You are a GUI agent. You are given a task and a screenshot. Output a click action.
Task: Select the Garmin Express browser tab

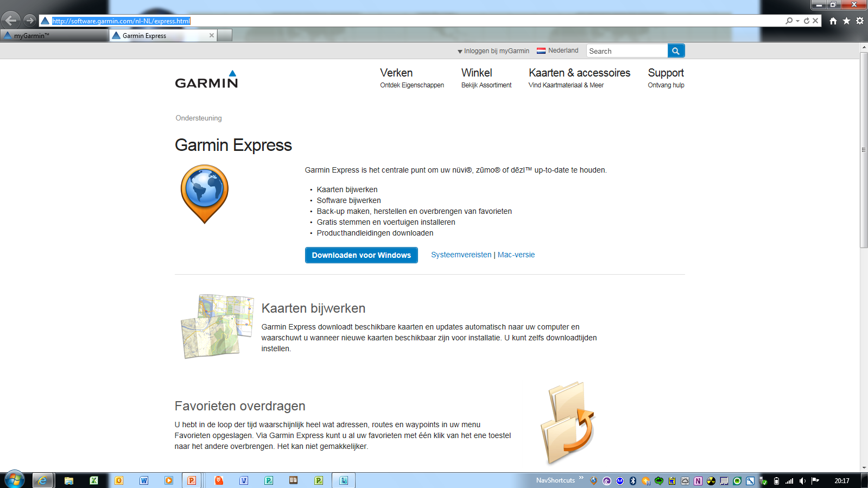pyautogui.click(x=163, y=35)
